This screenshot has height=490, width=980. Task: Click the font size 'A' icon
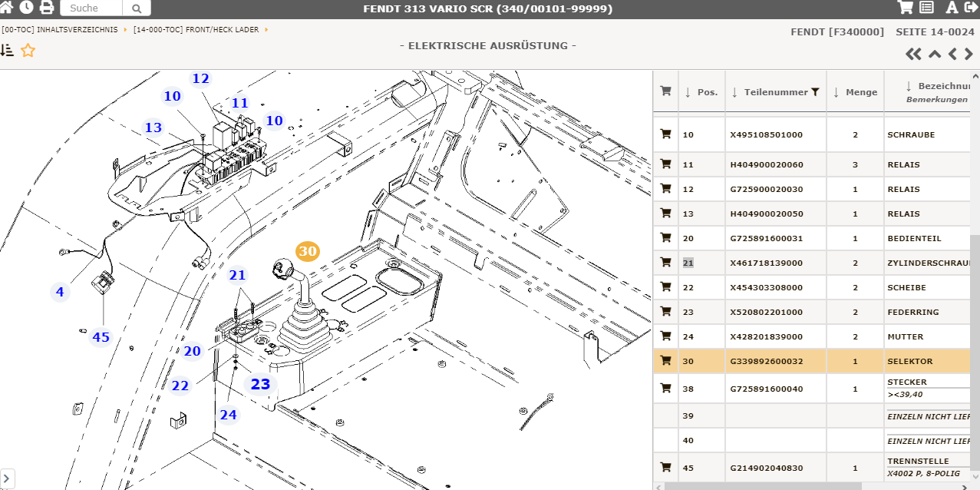(952, 8)
